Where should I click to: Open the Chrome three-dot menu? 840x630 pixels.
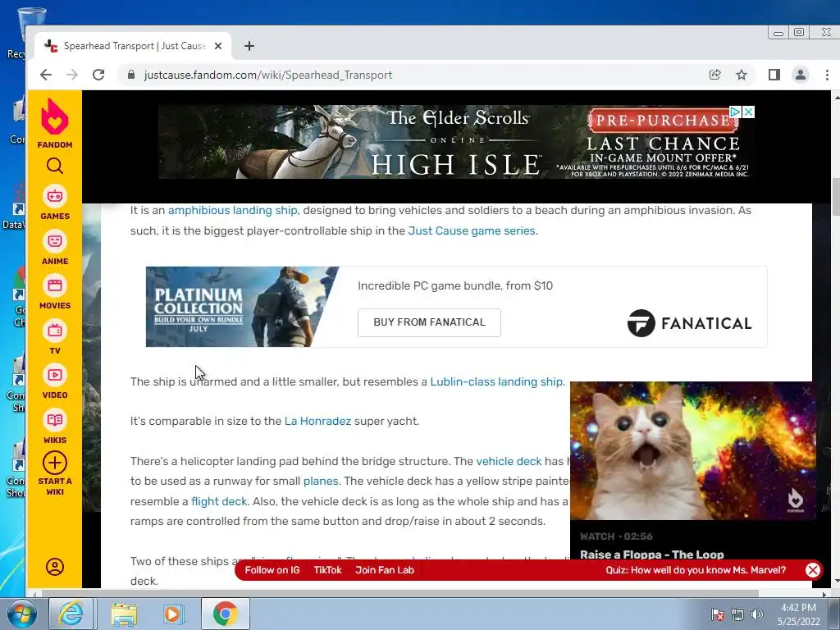pyautogui.click(x=827, y=75)
